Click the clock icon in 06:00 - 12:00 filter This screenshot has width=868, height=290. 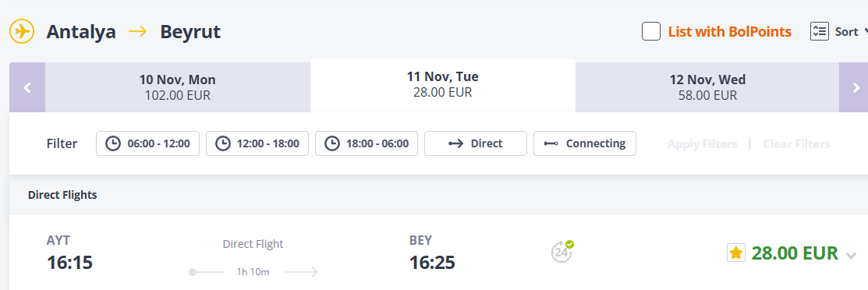[x=113, y=144]
